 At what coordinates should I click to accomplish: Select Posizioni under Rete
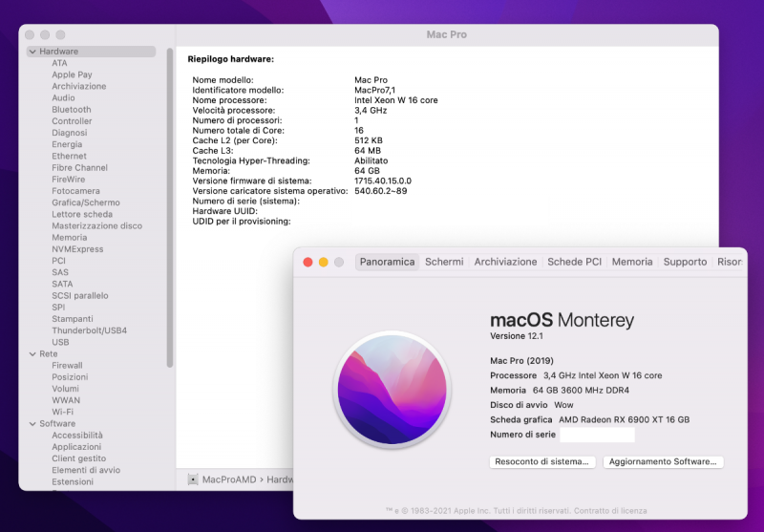(x=70, y=377)
